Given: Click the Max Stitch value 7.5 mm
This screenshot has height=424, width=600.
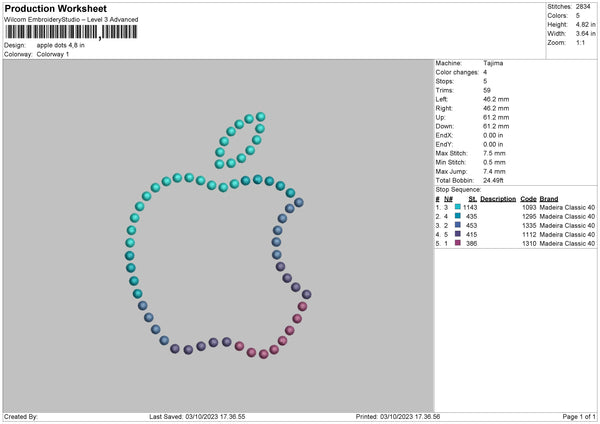Looking at the screenshot, I should click(494, 153).
